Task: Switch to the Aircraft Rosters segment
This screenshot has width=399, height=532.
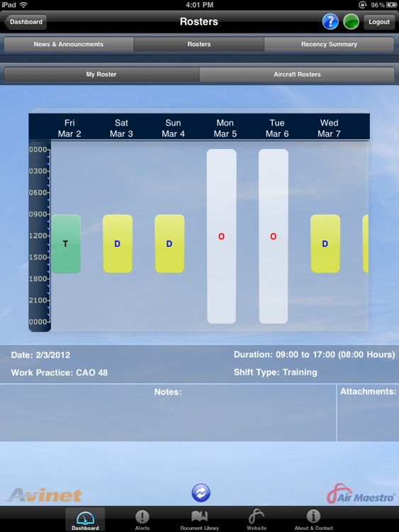Action: click(297, 74)
